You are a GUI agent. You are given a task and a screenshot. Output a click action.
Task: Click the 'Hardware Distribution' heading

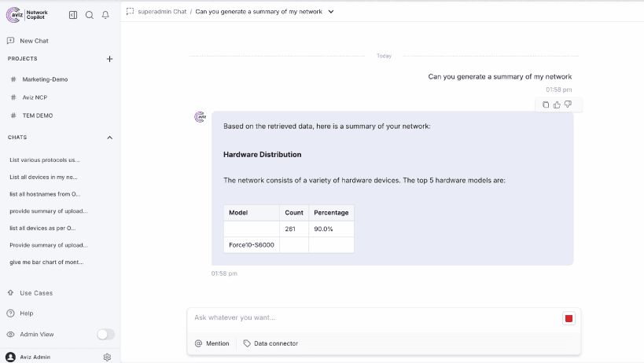(262, 155)
